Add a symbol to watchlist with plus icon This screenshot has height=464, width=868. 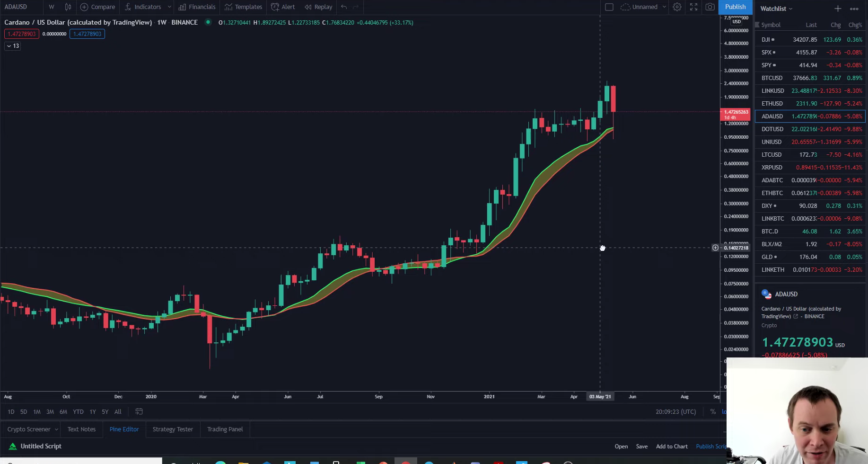pos(838,9)
